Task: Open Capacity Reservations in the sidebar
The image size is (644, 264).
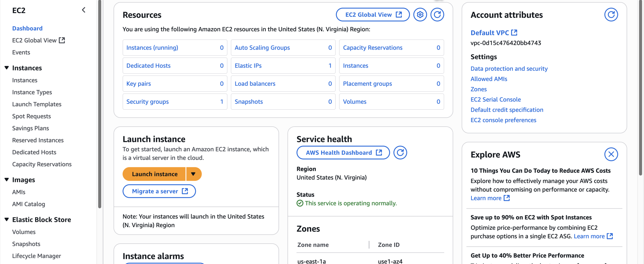Action: tap(42, 164)
